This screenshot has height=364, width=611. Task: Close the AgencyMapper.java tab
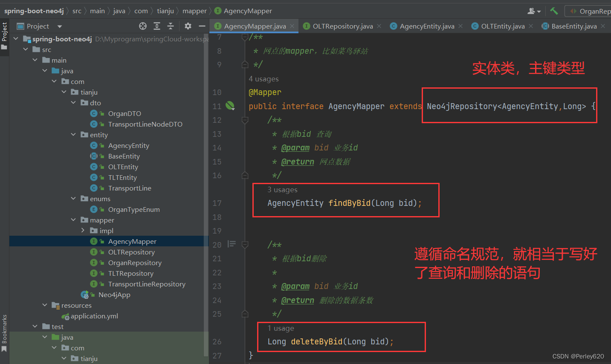[292, 26]
